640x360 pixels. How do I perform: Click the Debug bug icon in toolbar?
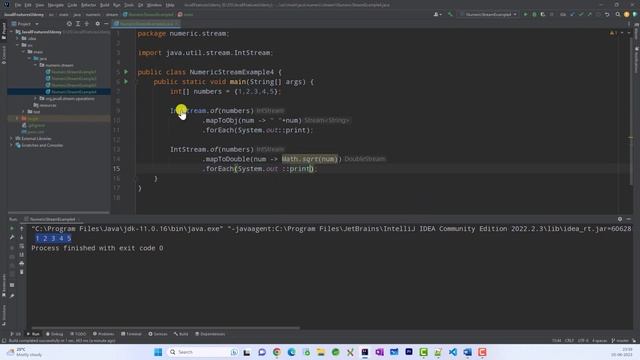[x=534, y=14]
